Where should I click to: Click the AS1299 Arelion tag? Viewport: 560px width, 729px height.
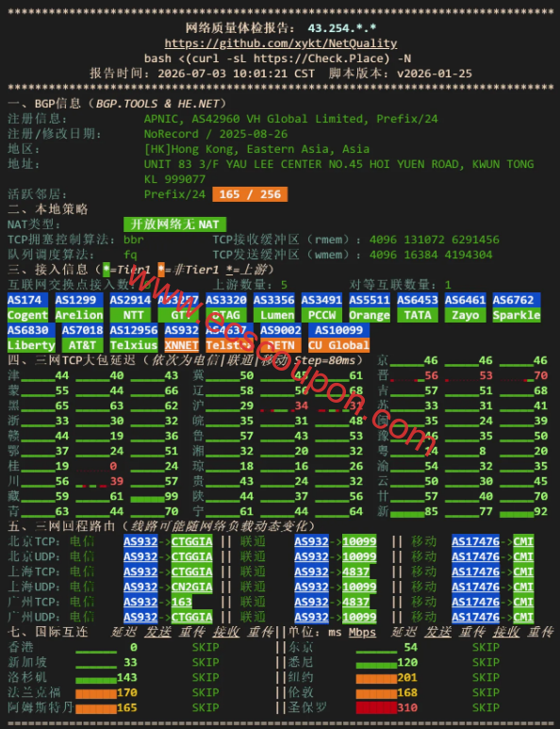(x=79, y=307)
